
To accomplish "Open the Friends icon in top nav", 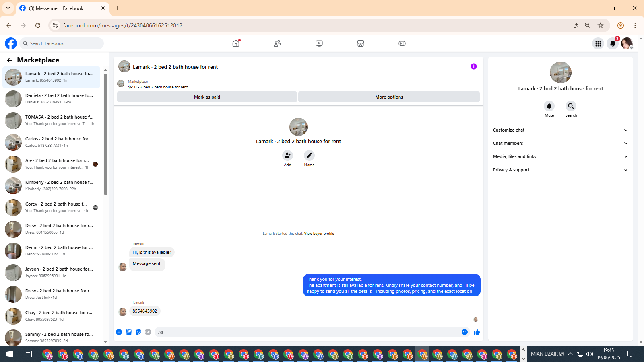I will coord(277,43).
